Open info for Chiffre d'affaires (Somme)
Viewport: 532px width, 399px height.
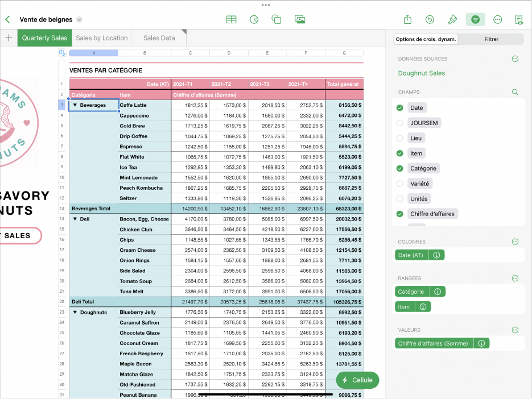click(x=481, y=343)
